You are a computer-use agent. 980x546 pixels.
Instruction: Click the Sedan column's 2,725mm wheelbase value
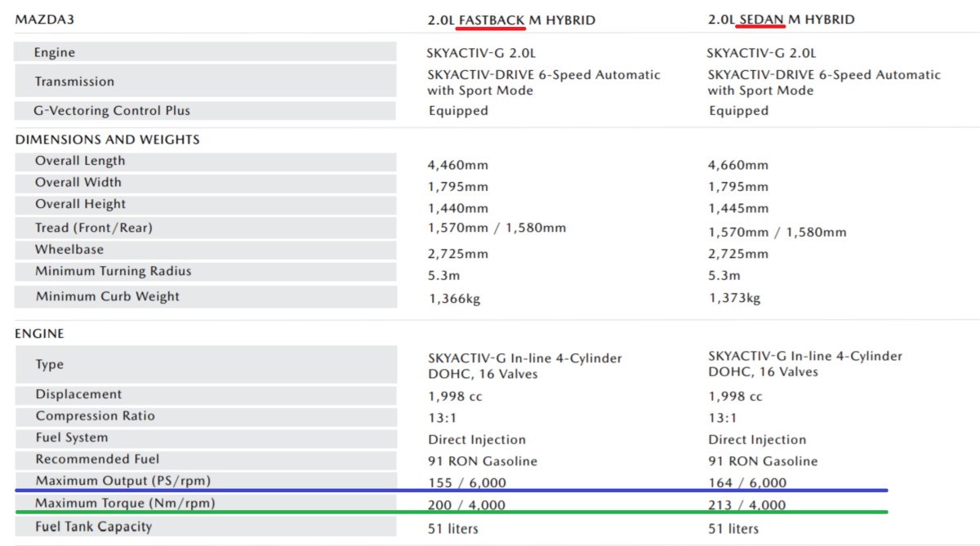point(738,254)
